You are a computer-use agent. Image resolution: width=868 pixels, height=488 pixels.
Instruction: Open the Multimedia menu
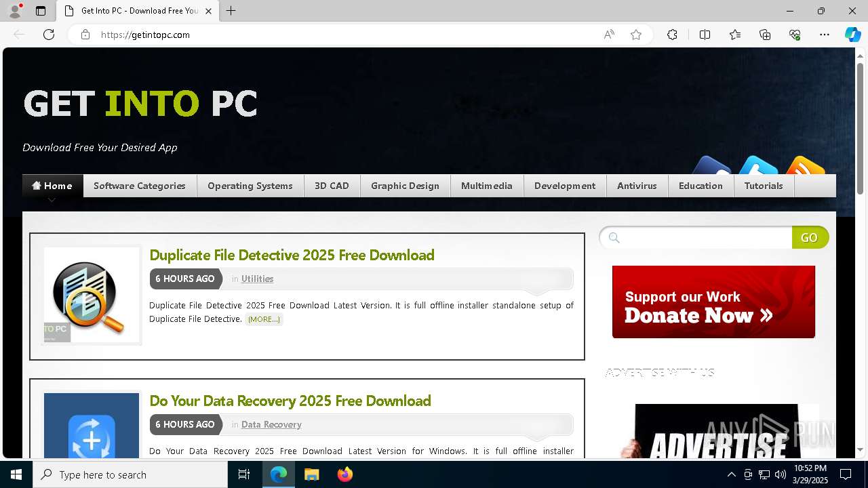tap(487, 186)
